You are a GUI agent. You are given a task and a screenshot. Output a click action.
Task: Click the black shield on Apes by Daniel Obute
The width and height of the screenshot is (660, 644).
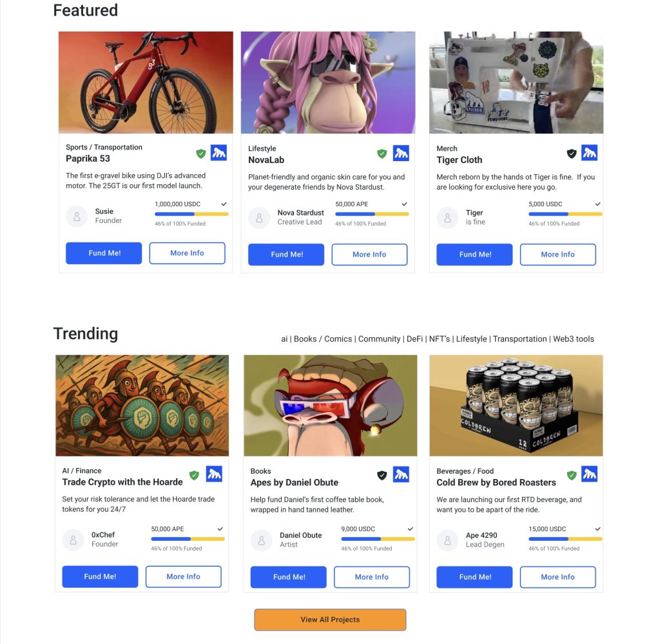tap(382, 475)
